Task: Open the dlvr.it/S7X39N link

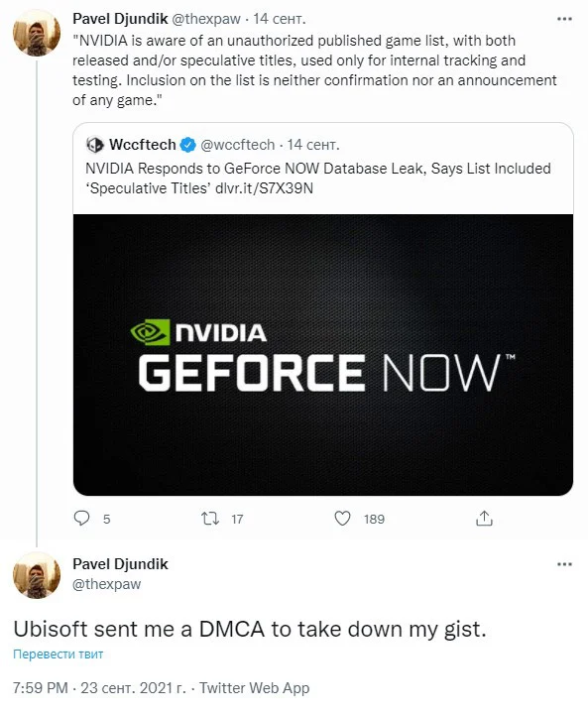Action: 264,188
